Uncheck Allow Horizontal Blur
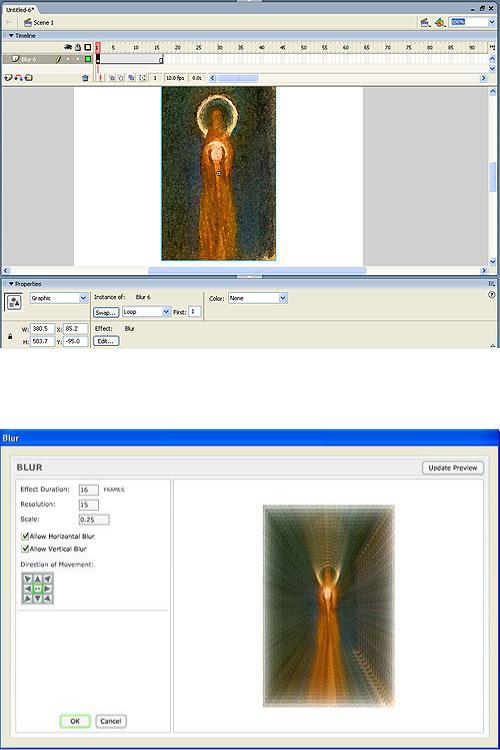 pyautogui.click(x=25, y=536)
